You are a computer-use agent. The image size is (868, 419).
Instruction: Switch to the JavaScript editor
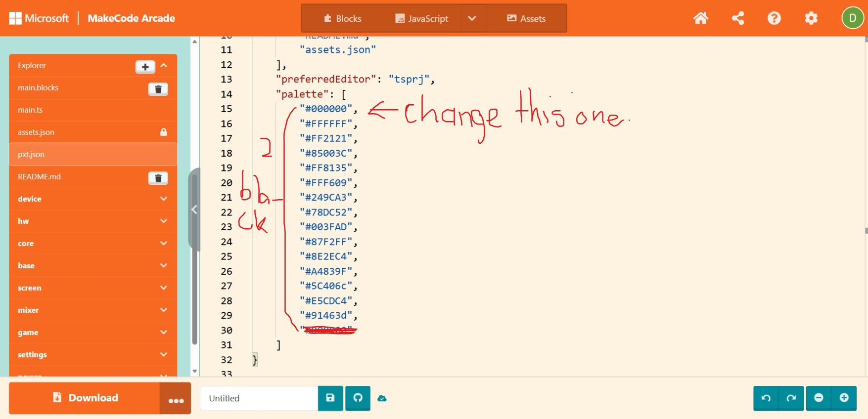(x=422, y=18)
